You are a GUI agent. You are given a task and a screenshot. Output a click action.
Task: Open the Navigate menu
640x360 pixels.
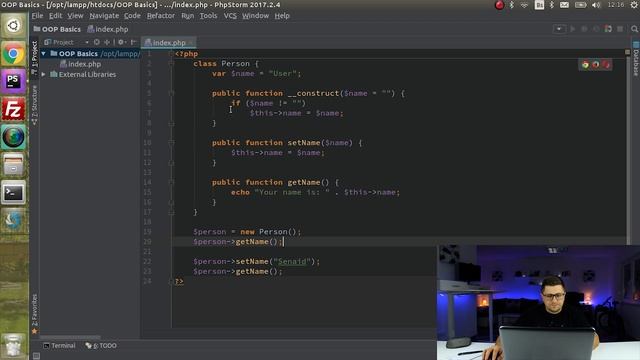click(104, 16)
